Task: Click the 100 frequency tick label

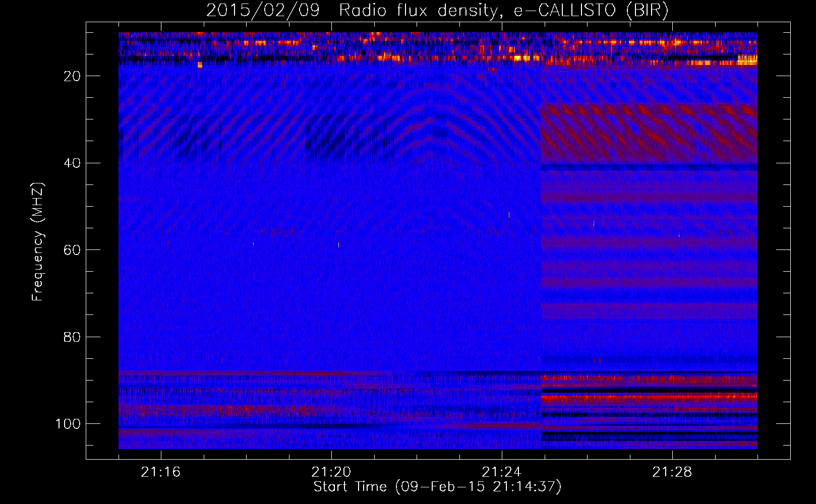Action: (68, 424)
